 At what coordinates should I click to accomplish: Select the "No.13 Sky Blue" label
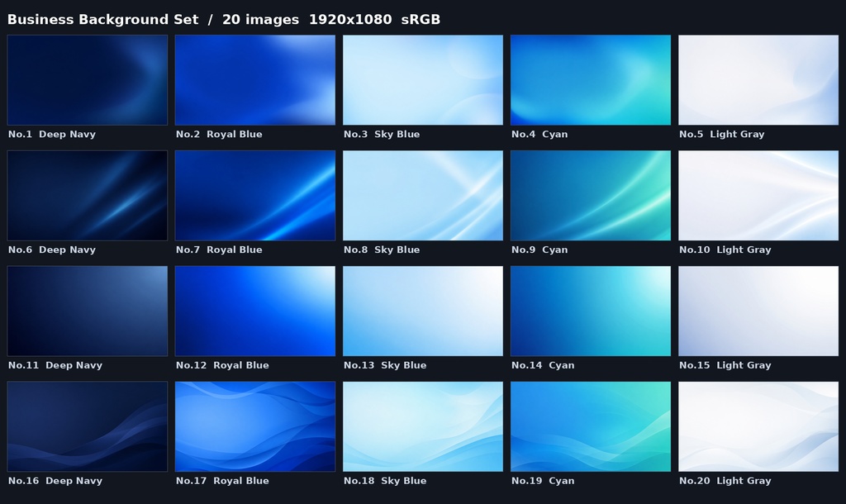(x=385, y=365)
